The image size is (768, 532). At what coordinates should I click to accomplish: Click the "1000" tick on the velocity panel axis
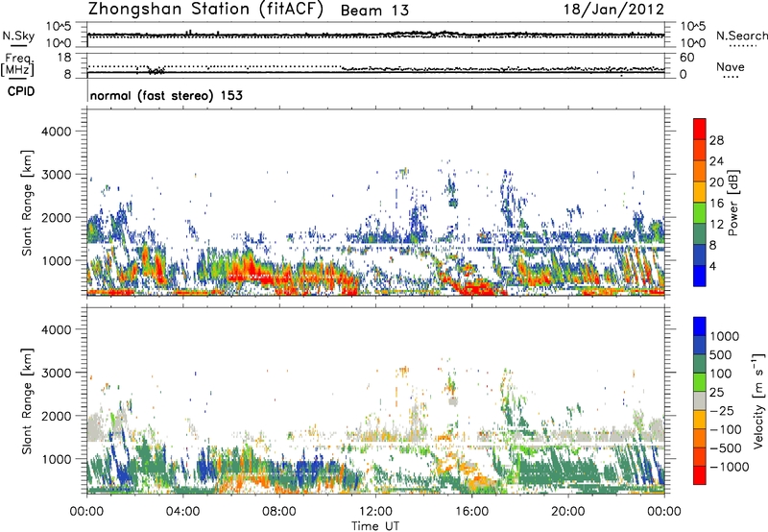point(57,459)
